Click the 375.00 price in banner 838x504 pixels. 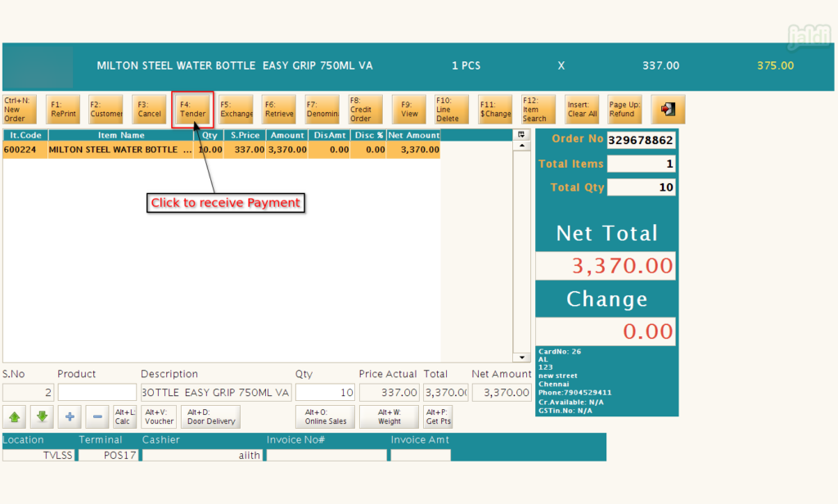(776, 65)
